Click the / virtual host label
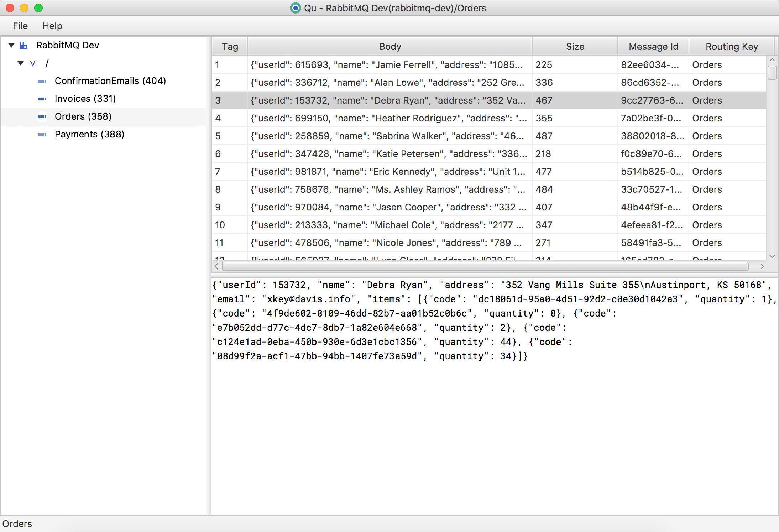Screen dimensions: 779x532 click(x=47, y=63)
